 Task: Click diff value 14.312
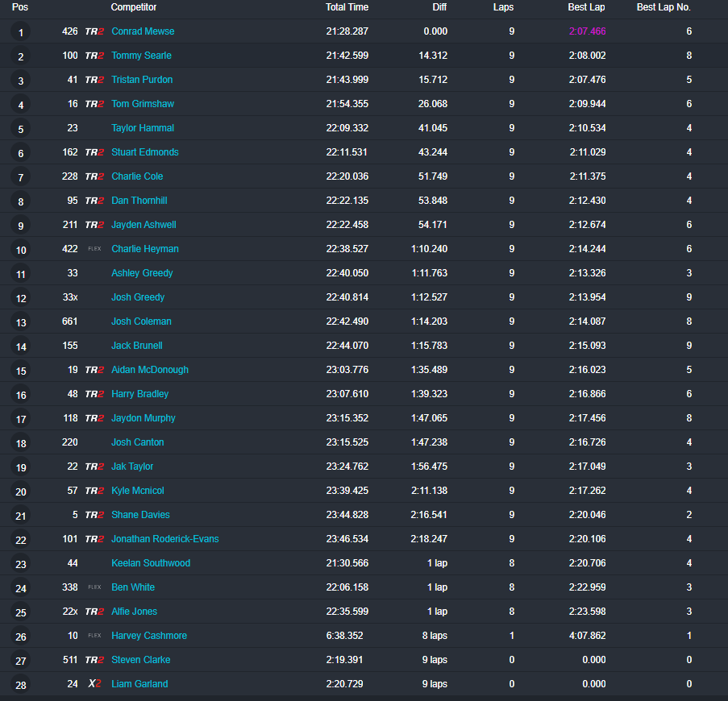[x=433, y=56]
